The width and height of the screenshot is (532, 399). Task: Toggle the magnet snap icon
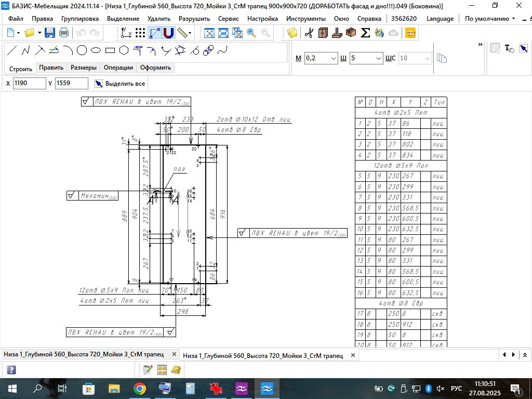pos(168,33)
